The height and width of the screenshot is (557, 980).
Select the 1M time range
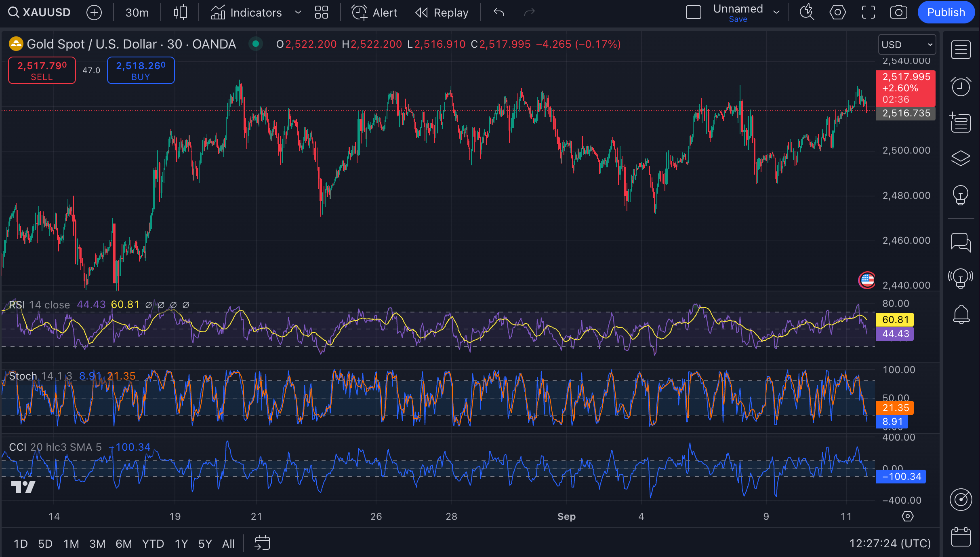click(x=71, y=544)
